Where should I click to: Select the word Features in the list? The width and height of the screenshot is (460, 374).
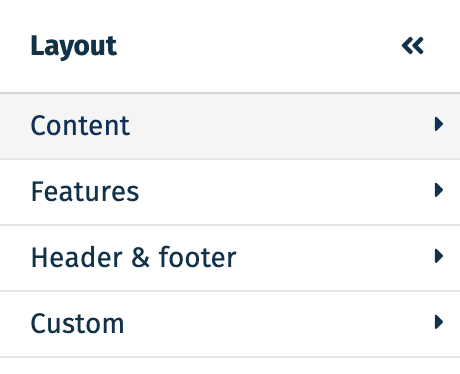click(85, 191)
